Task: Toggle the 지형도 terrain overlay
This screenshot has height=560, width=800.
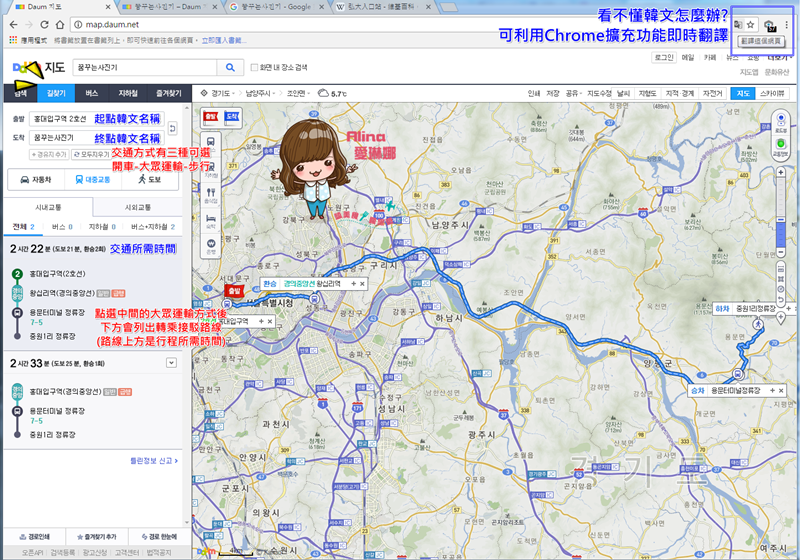Action: pyautogui.click(x=647, y=93)
